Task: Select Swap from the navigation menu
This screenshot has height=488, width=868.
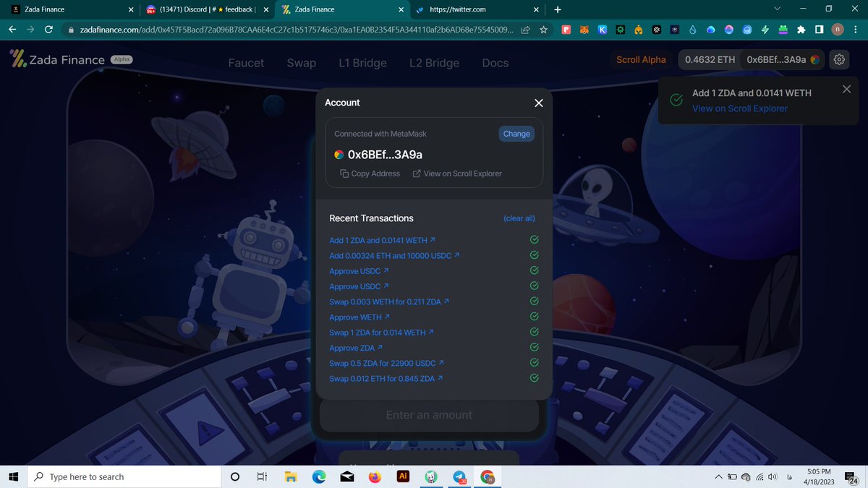Action: (302, 63)
